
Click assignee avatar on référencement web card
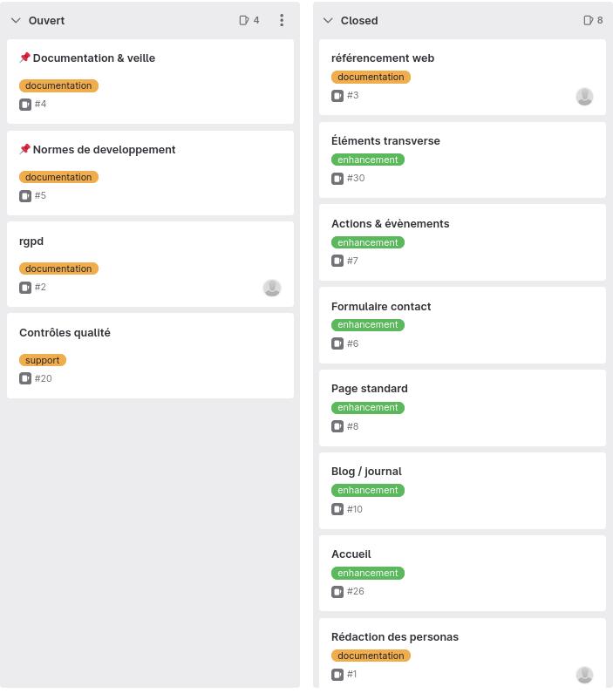point(584,96)
